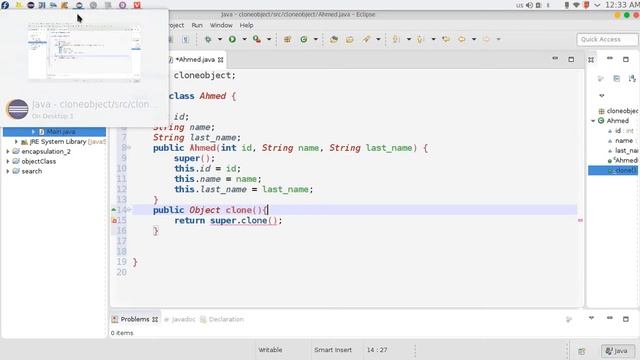Expand the Main.java tree node

tap(33, 131)
